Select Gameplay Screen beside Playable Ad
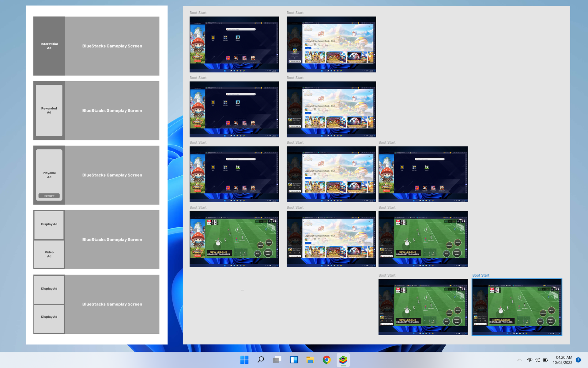Viewport: 588px width, 368px height. click(x=112, y=175)
